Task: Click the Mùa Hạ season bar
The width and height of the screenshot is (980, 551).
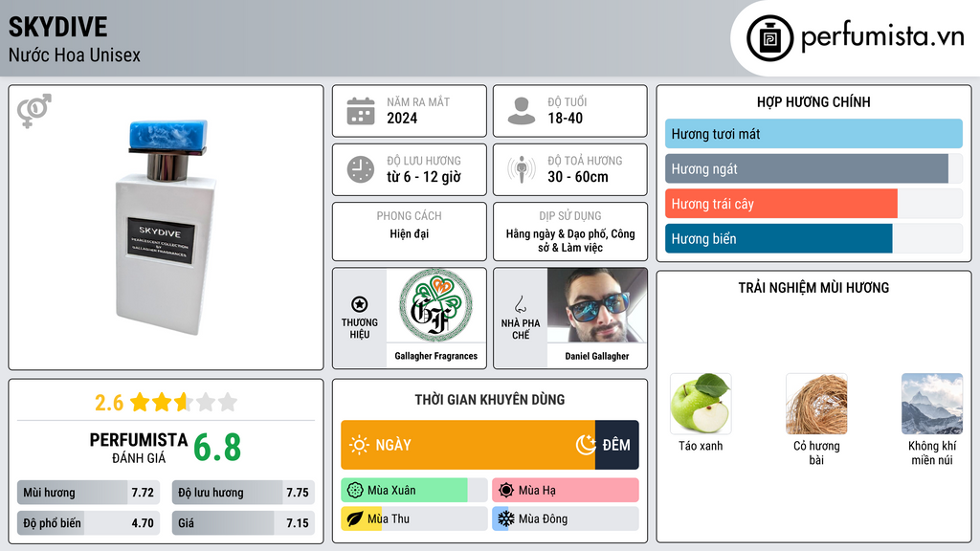Action: click(x=565, y=491)
